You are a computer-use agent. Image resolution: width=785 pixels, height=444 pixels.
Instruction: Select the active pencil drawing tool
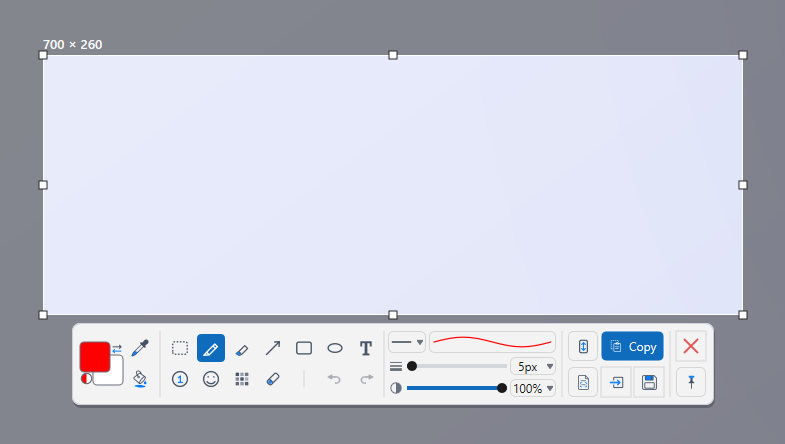coord(211,348)
